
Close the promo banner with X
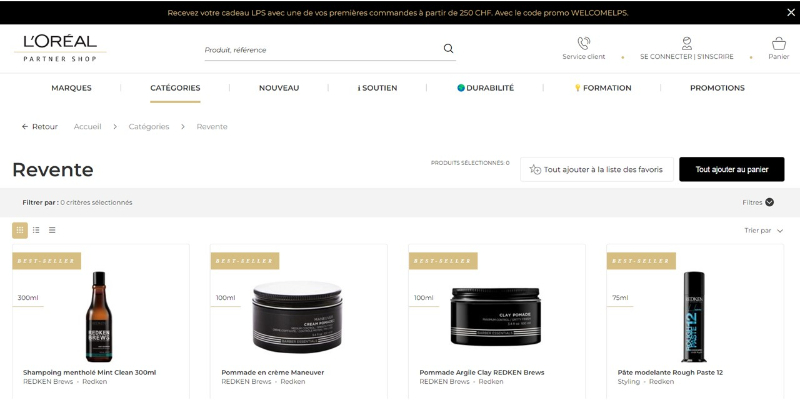point(790,12)
